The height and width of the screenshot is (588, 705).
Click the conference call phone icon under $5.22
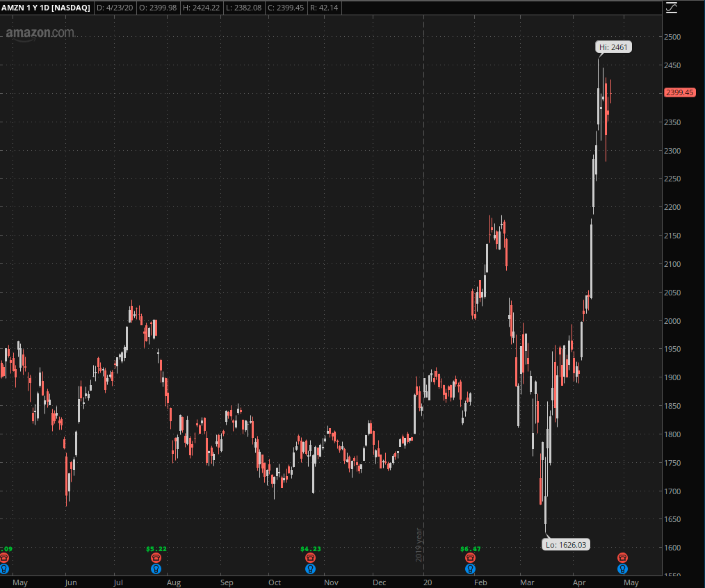click(x=156, y=558)
